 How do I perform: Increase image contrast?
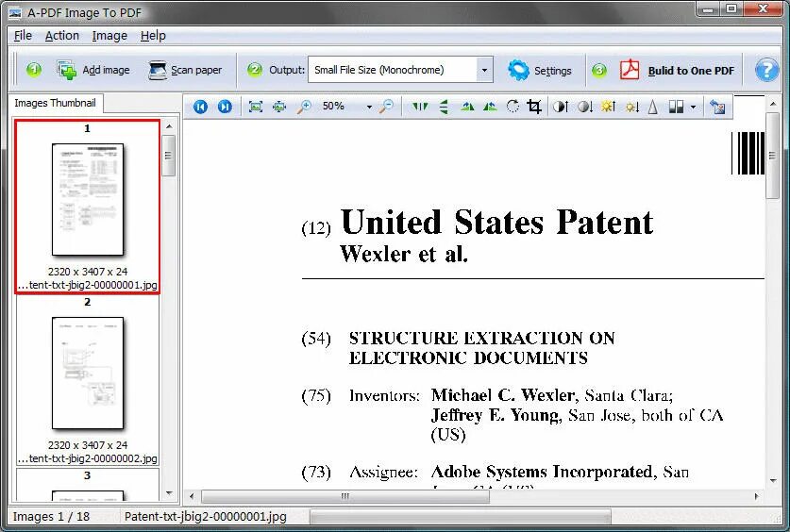[x=561, y=107]
